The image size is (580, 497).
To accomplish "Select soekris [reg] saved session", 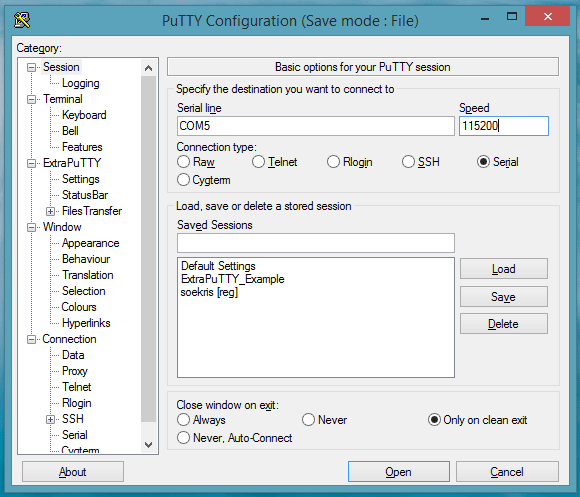I will pos(209,292).
